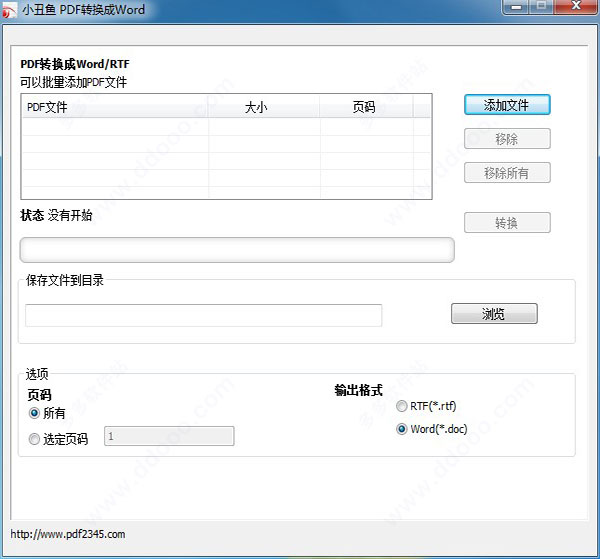The height and width of the screenshot is (559, 600).
Task: Click the 可以批里添加PDF文件 hint text
Action: click(73, 82)
